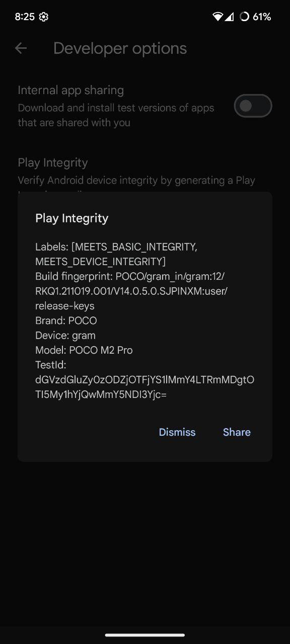Image resolution: width=290 pixels, height=644 pixels.
Task: Share the Play Integrity result
Action: (x=237, y=432)
